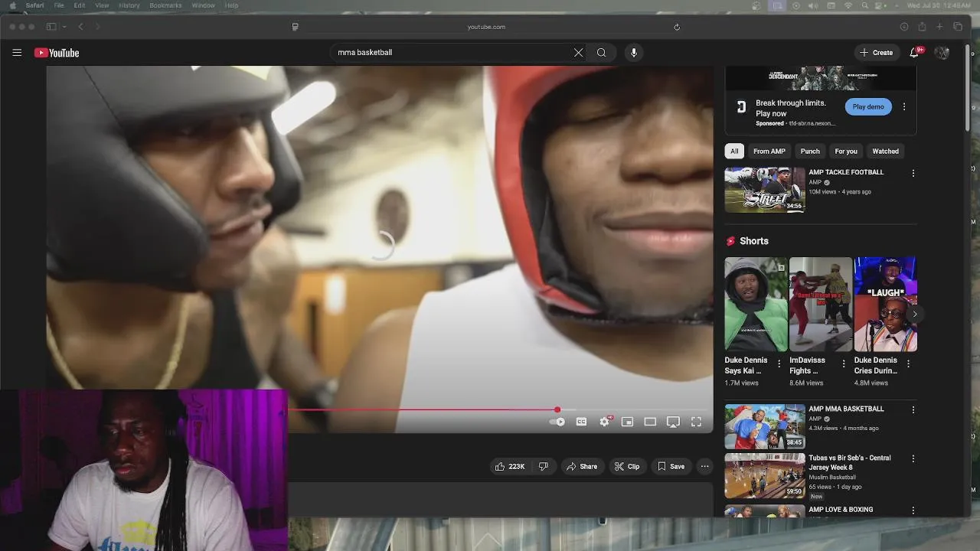Toggle closed captions CC button
This screenshot has width=980, height=551.
click(581, 422)
